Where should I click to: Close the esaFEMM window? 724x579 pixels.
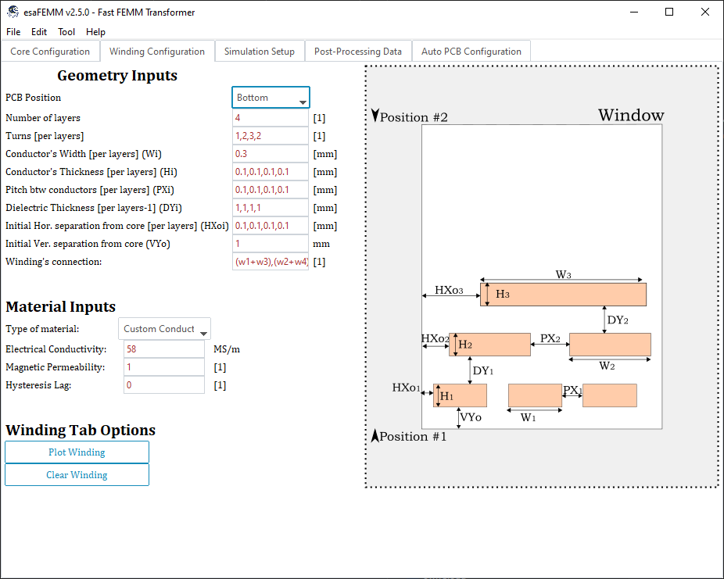[705, 12]
